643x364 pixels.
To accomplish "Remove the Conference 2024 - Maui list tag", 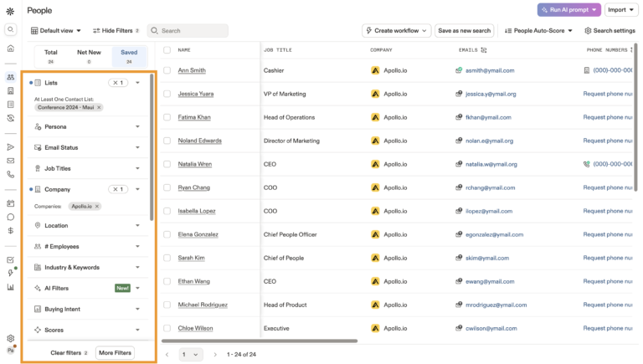I will (99, 107).
